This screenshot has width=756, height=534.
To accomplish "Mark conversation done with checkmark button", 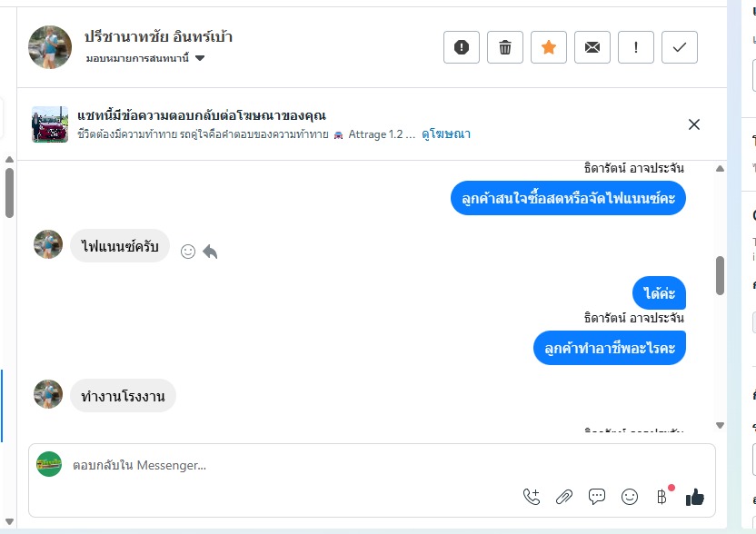I will coord(680,48).
